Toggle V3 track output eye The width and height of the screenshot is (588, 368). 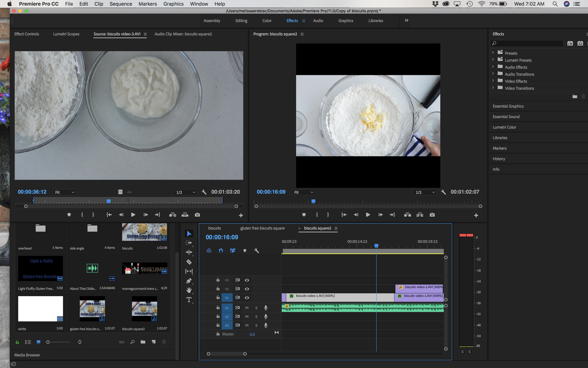click(x=247, y=280)
